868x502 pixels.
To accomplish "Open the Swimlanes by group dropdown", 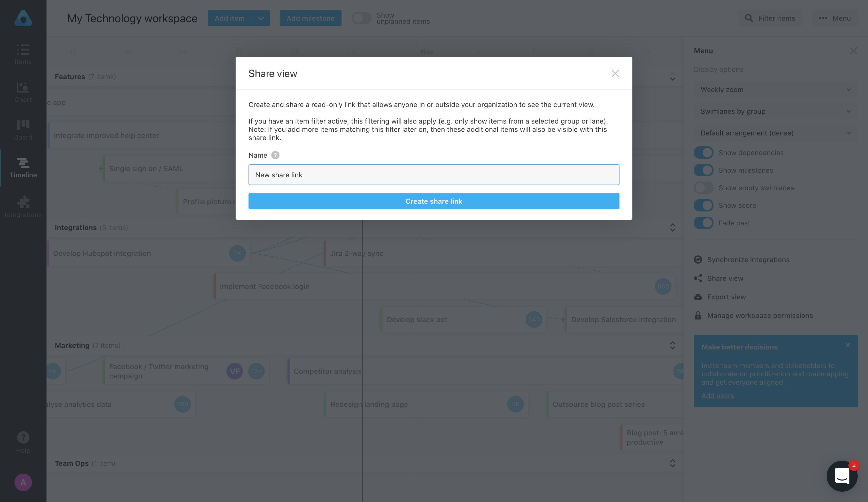I will click(775, 111).
